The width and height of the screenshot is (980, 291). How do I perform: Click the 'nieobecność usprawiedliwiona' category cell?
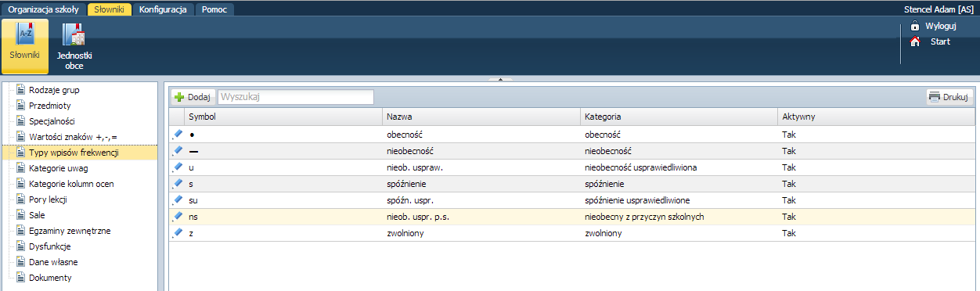pyautogui.click(x=679, y=167)
